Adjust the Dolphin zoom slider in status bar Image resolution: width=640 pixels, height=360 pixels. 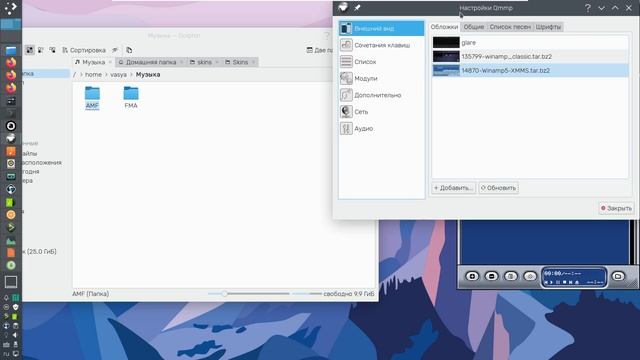click(x=248, y=293)
